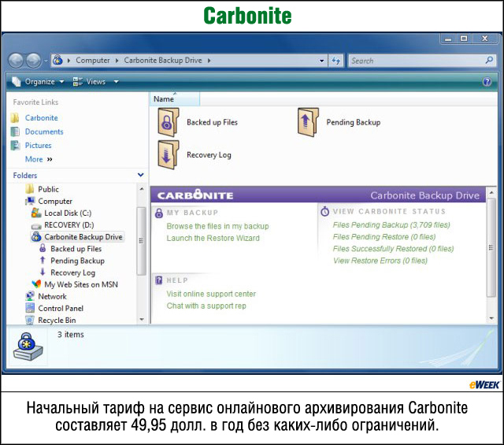Click in the Search input field

417,61
